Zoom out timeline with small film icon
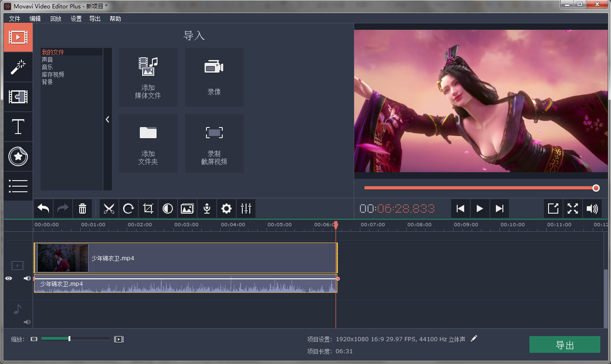This screenshot has height=364, width=611. pyautogui.click(x=34, y=339)
